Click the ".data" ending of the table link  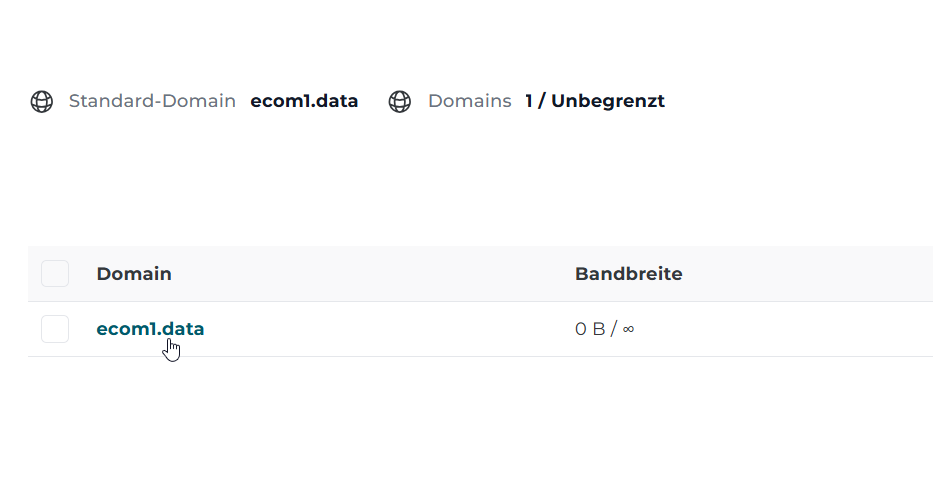(x=183, y=328)
